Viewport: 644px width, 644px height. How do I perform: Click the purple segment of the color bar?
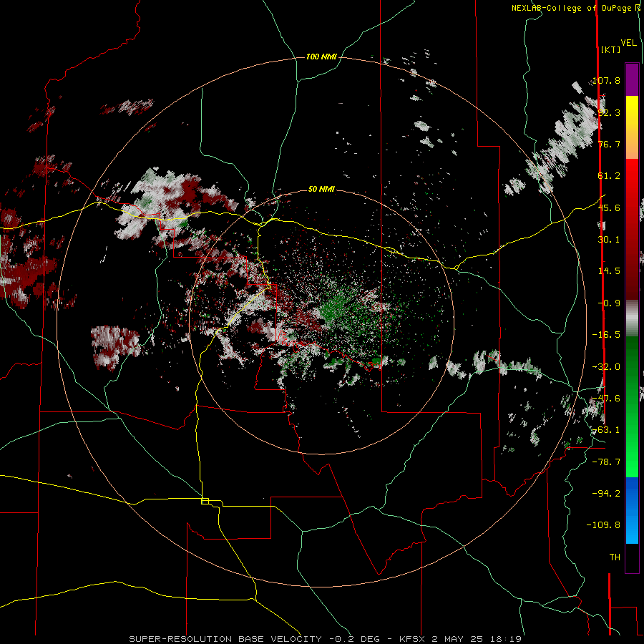[x=632, y=79]
